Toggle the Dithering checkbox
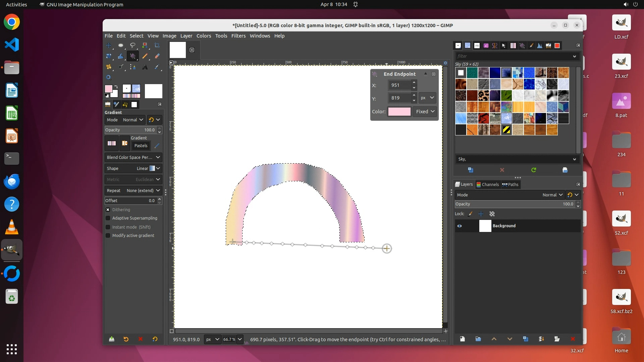 point(108,209)
